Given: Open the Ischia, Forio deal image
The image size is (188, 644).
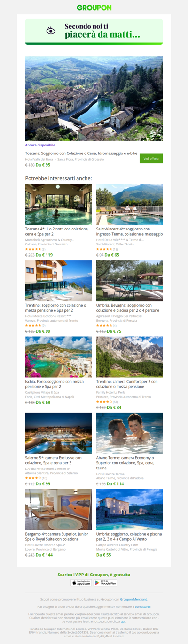Looking at the screenshot, I should point(58,357).
